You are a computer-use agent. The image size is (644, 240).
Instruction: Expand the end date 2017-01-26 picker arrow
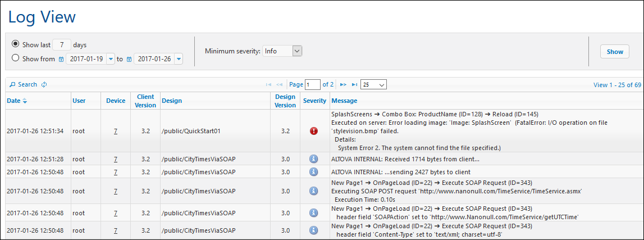tap(179, 58)
